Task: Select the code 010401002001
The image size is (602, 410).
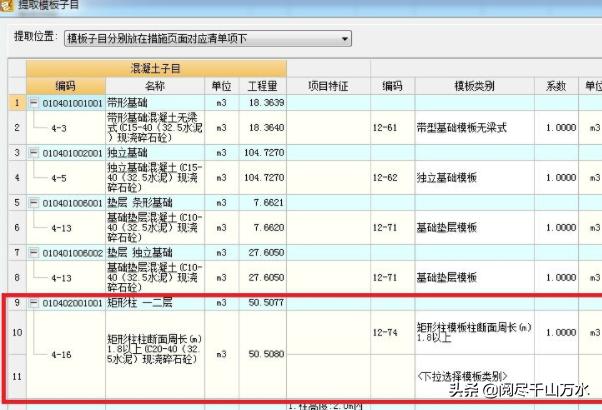Action: 73,153
